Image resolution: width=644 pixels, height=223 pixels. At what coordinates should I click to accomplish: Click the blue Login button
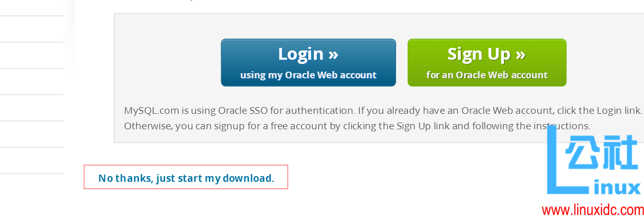pos(308,62)
